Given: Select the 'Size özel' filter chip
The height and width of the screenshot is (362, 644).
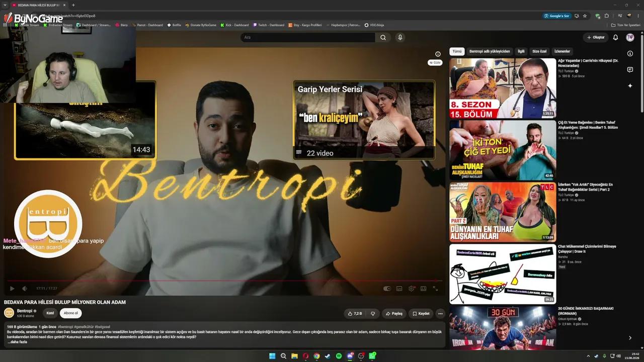Looking at the screenshot, I should coord(539,51).
